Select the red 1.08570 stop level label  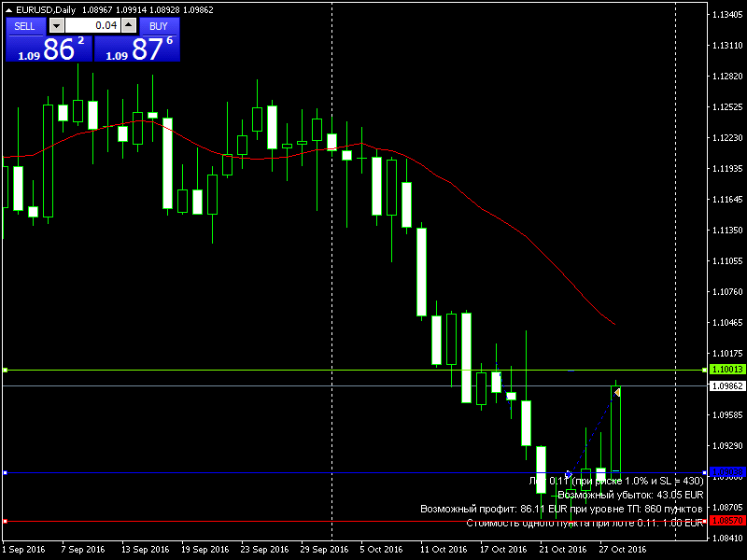[726, 521]
